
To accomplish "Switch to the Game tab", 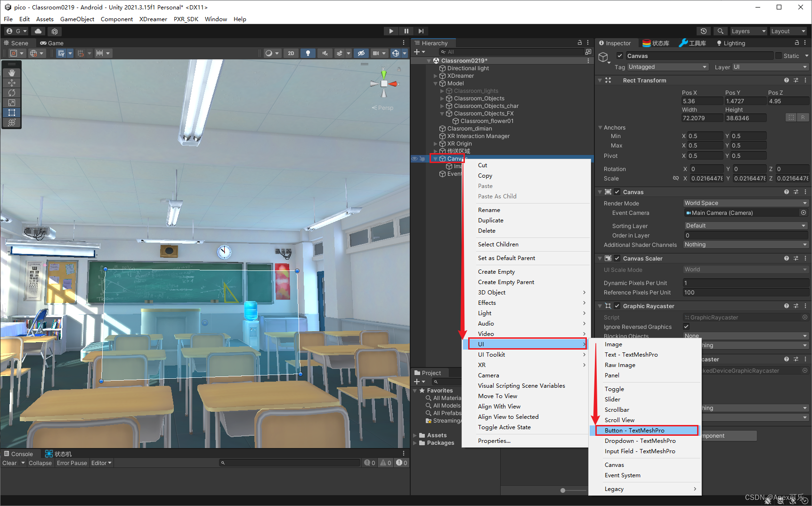I will (52, 43).
